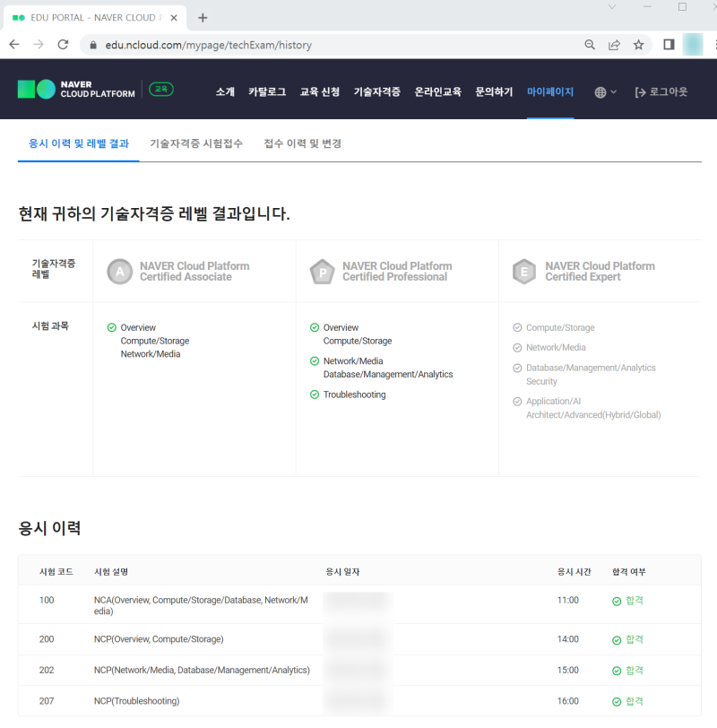Close the EDU PORTAL browser tab
The image size is (717, 728).
174,18
